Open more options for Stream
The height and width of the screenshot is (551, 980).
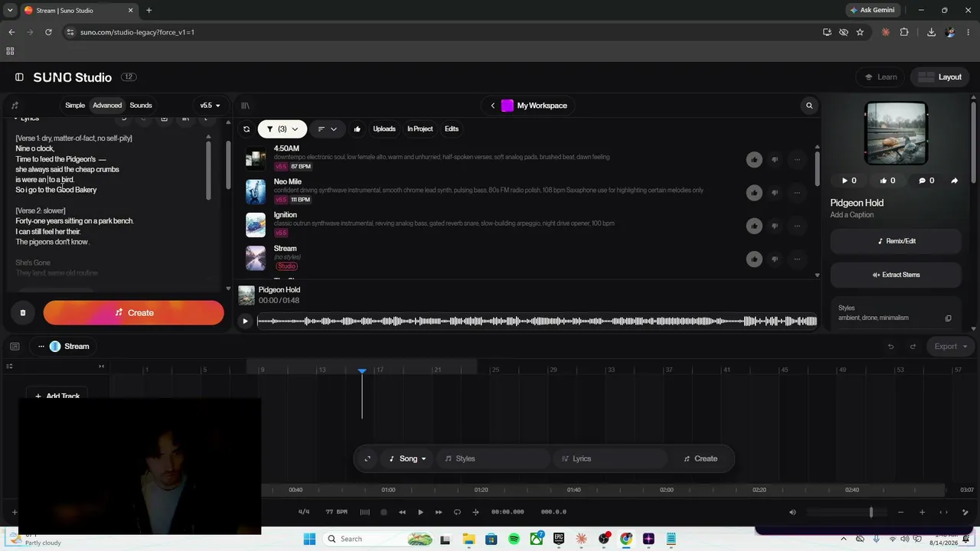tap(797, 259)
